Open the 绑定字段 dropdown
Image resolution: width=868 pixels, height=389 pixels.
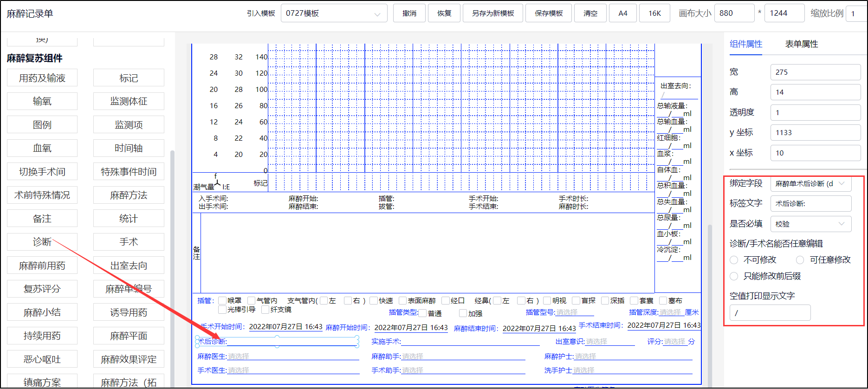click(811, 184)
